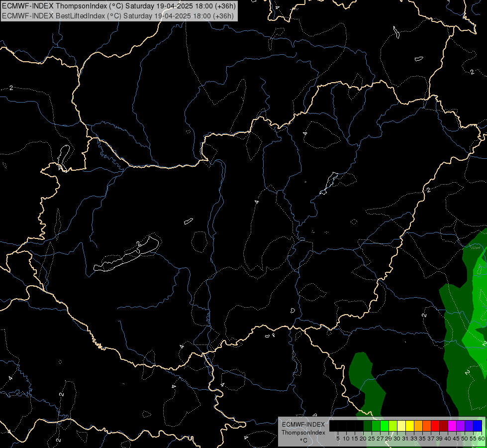Click the legend tick value '20'

[x=363, y=439]
